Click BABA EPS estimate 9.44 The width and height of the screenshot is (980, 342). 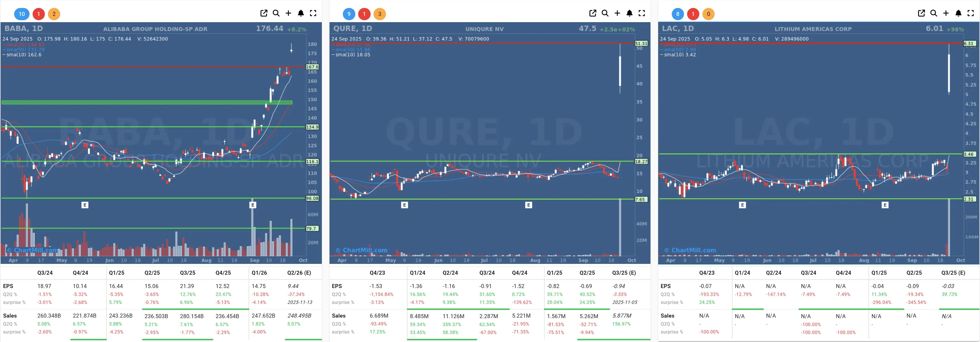pyautogui.click(x=293, y=286)
